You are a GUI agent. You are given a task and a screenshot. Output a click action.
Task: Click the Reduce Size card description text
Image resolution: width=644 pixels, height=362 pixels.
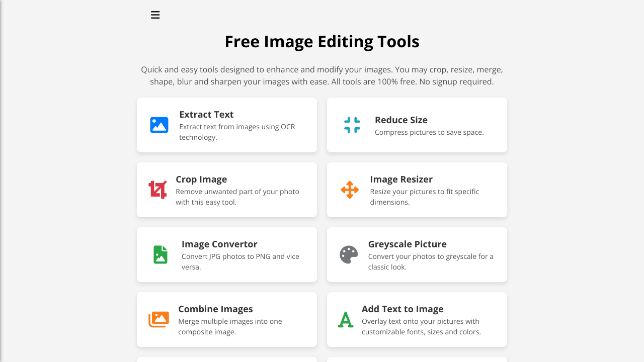(x=429, y=132)
